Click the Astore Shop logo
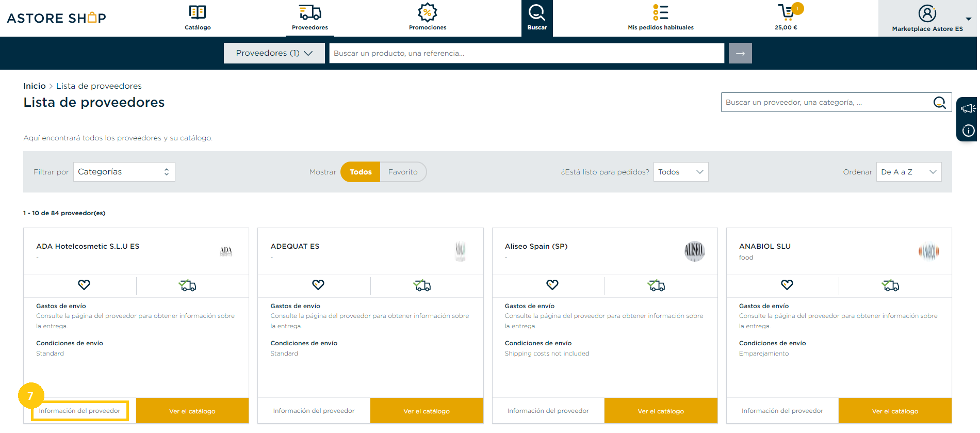The width and height of the screenshot is (980, 433). pos(56,18)
